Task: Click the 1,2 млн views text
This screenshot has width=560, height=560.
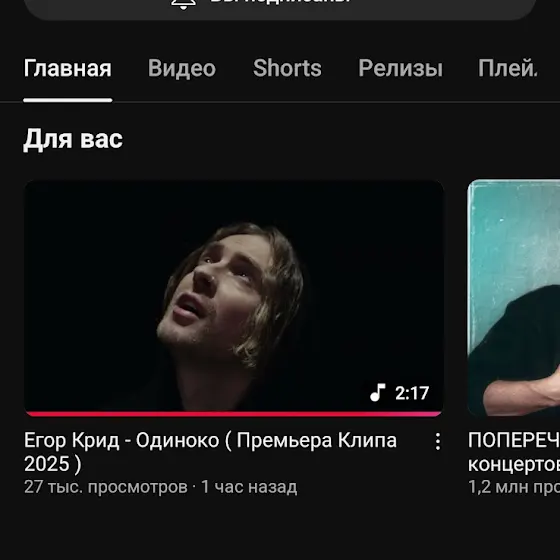Action: [514, 487]
